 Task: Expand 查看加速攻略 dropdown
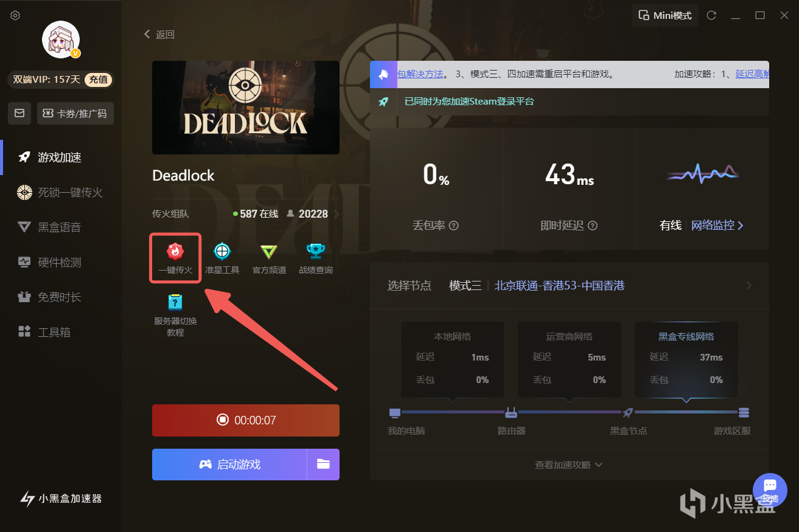569,465
